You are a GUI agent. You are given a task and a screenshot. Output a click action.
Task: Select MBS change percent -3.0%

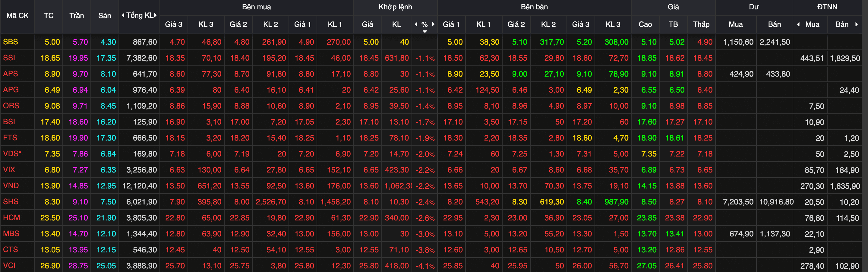[x=425, y=234]
